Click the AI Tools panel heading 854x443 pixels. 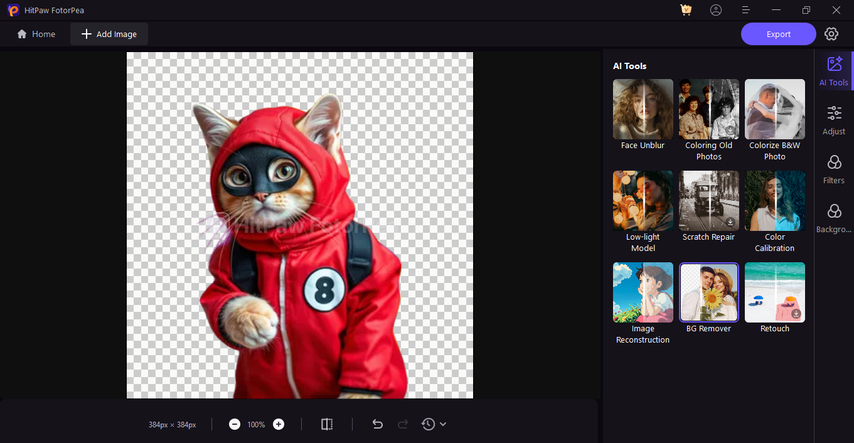[630, 66]
